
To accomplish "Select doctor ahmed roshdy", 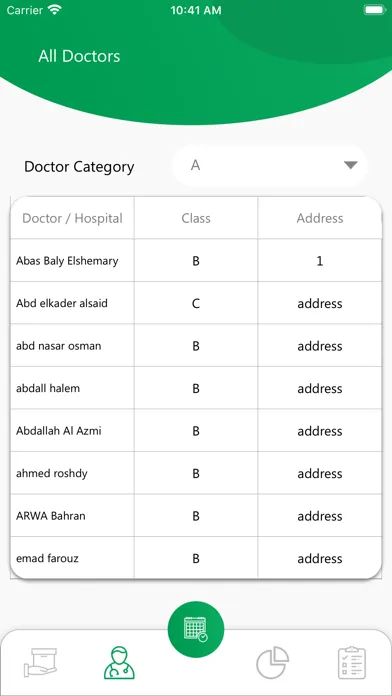I will coord(196,473).
